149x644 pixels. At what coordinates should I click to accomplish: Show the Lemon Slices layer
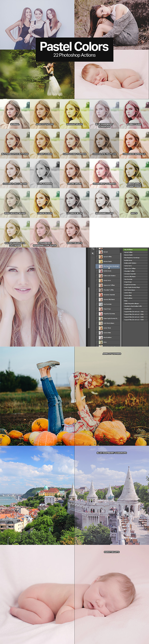tap(97, 328)
